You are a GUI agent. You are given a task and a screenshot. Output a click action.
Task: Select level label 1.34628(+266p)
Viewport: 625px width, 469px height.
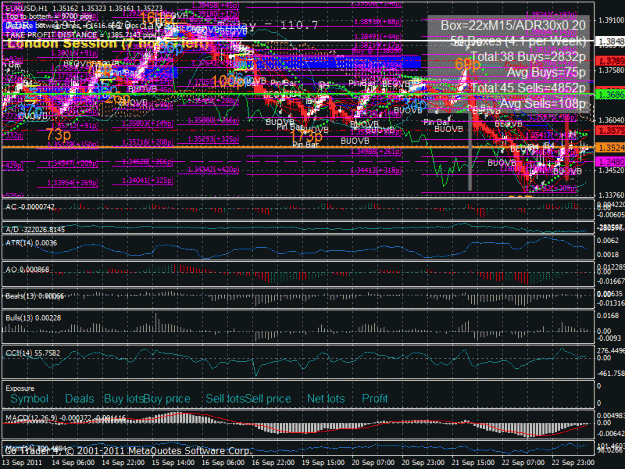[148, 161]
